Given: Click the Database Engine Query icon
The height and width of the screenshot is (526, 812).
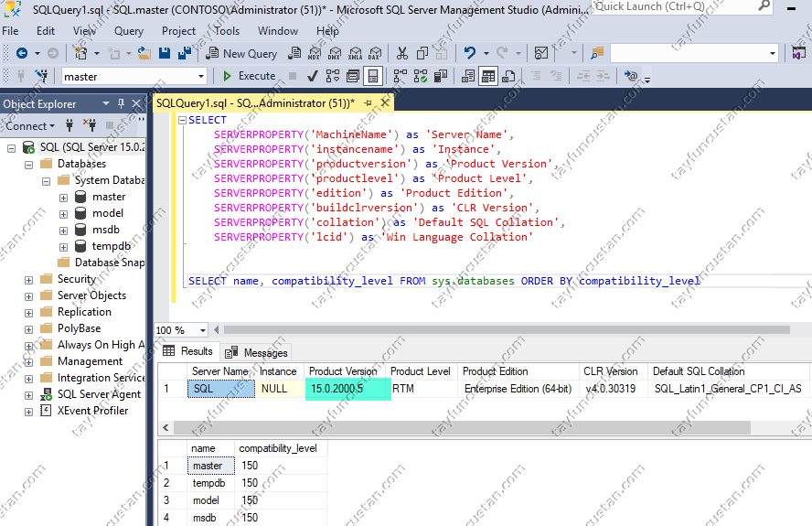Looking at the screenshot, I should click(294, 53).
